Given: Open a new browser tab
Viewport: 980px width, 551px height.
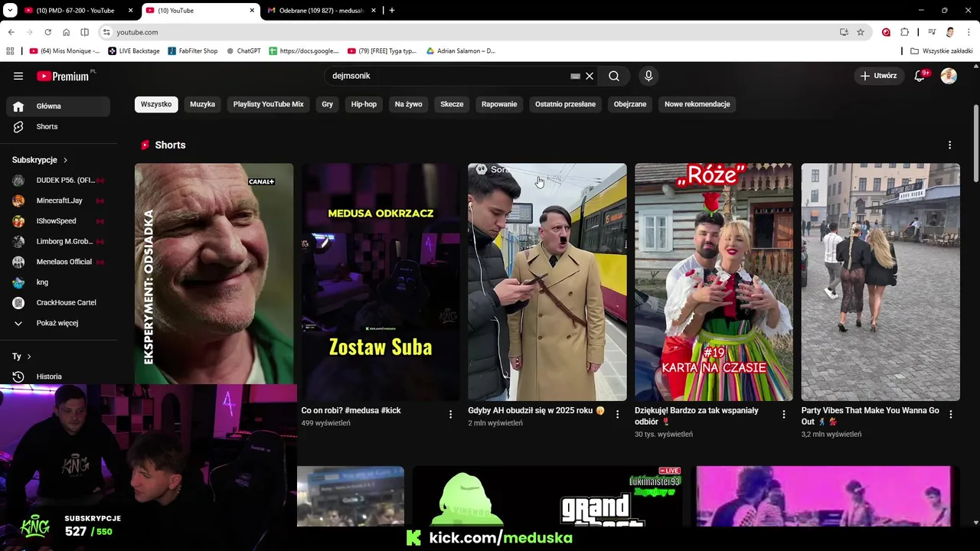Looking at the screenshot, I should (392, 10).
